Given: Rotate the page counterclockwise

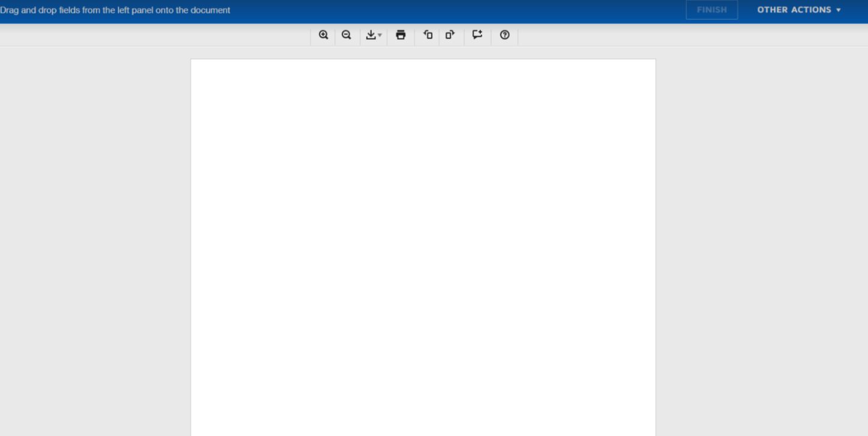Looking at the screenshot, I should pyautogui.click(x=428, y=35).
